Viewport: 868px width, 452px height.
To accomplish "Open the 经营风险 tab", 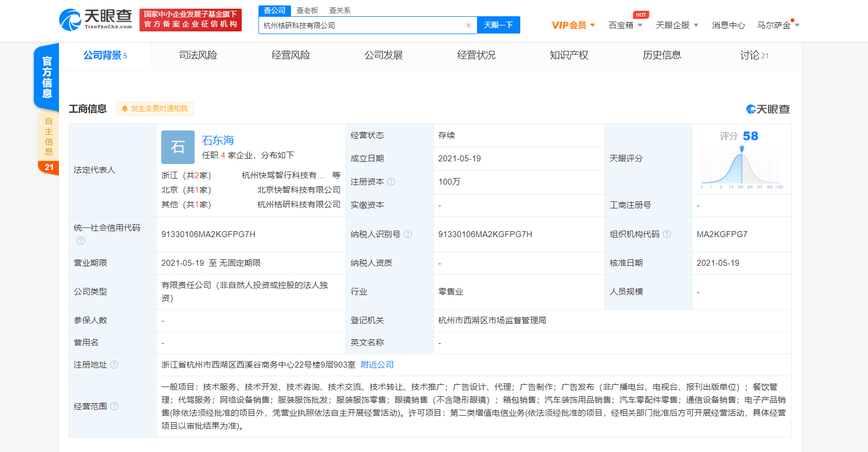I will click(291, 55).
